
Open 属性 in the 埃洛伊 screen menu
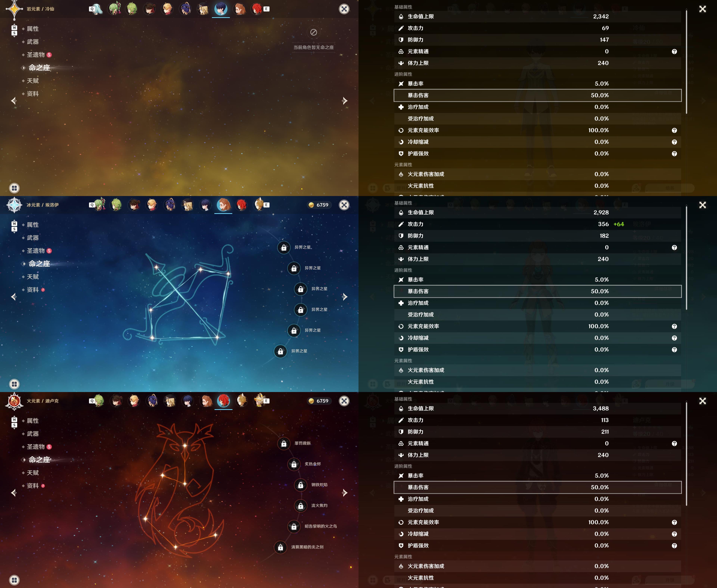point(32,225)
